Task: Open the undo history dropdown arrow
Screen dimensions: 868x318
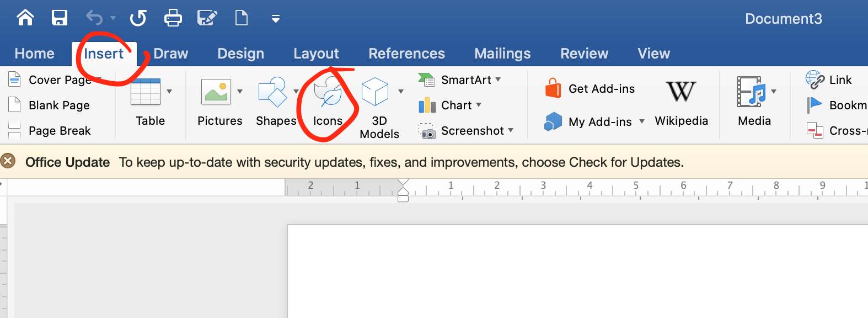Action: [x=113, y=18]
